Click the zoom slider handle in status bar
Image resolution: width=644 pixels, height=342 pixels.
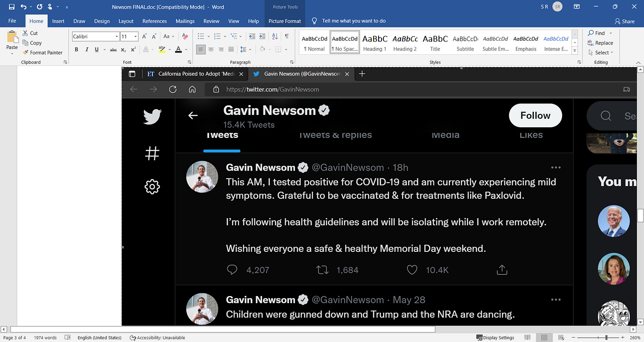pyautogui.click(x=606, y=338)
